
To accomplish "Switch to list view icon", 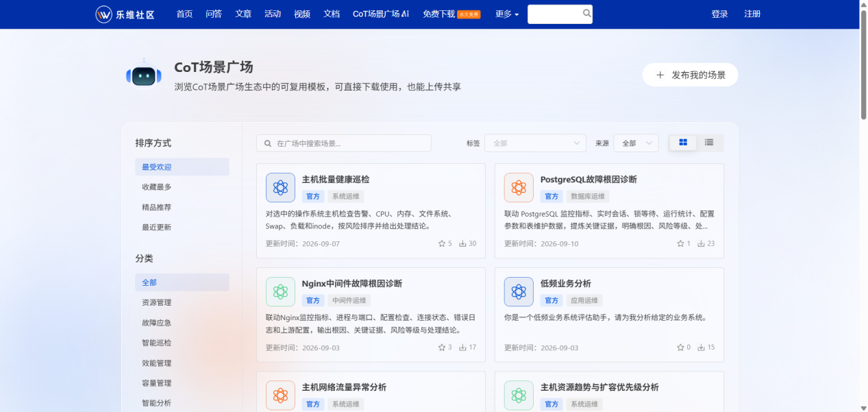I will tap(709, 143).
